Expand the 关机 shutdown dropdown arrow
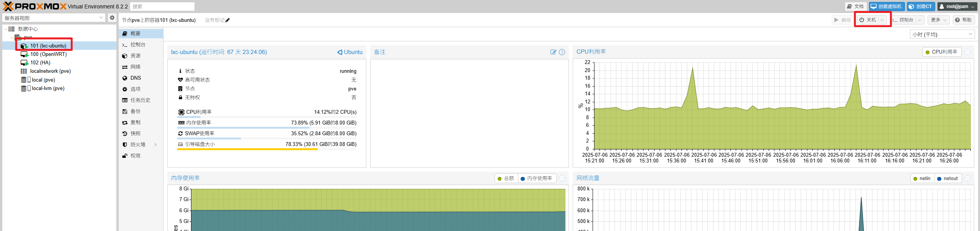This screenshot has width=980, height=231. tap(882, 20)
